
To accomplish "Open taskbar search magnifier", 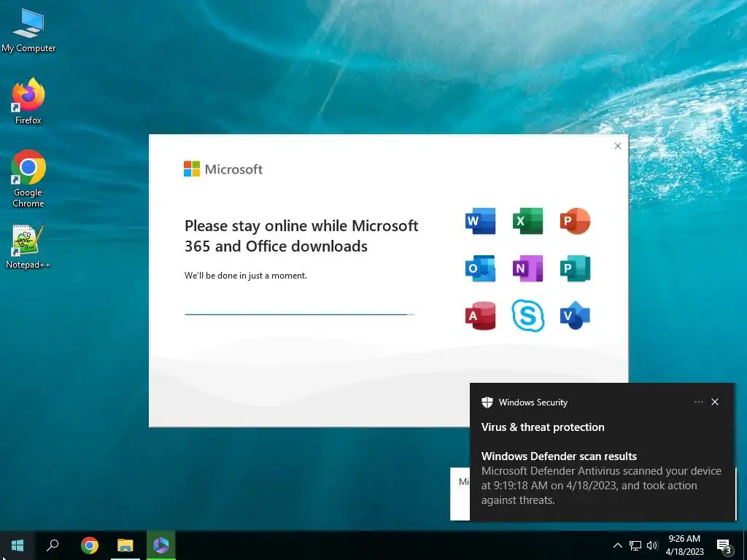I will [x=53, y=545].
